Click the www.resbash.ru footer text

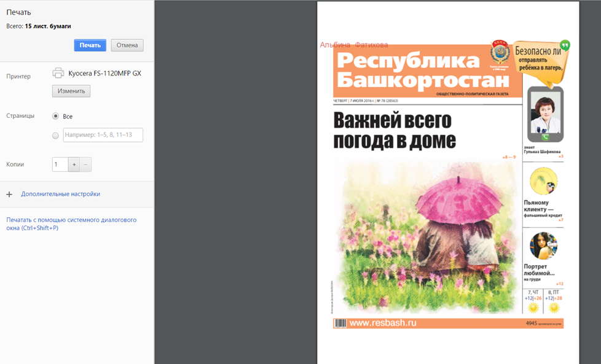click(382, 323)
